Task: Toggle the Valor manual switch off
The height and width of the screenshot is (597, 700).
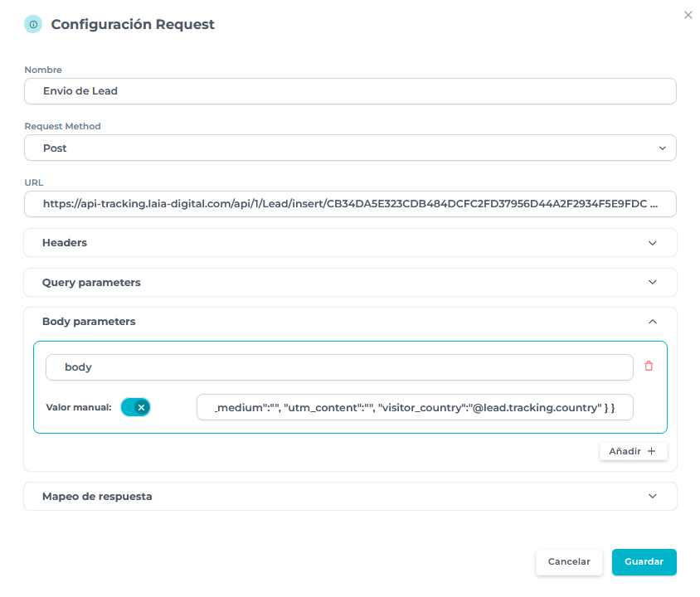Action: [x=135, y=407]
